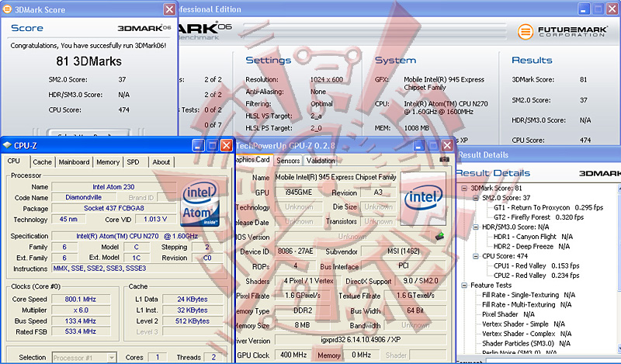The image size is (621, 364).
Task: Click the GPU-Z Name field 'Mobile Intel(R) 945 Express Chipset Family'
Action: coord(336,177)
